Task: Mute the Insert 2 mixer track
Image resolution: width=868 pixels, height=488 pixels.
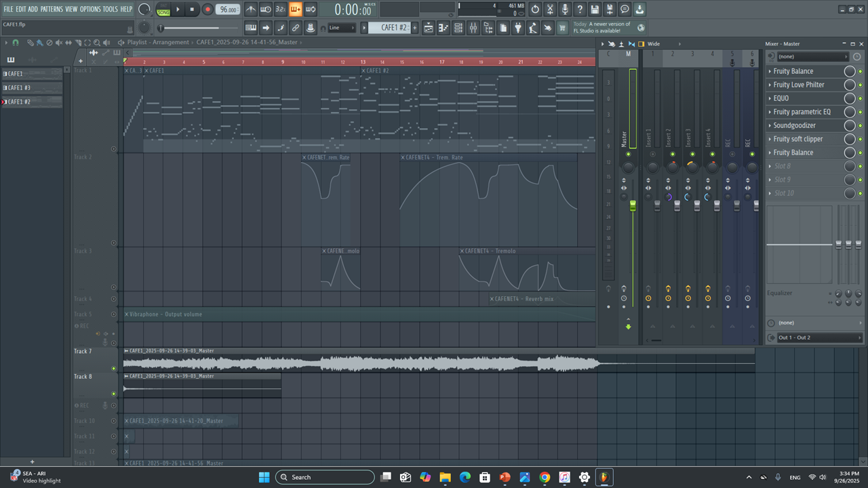Action: point(672,154)
